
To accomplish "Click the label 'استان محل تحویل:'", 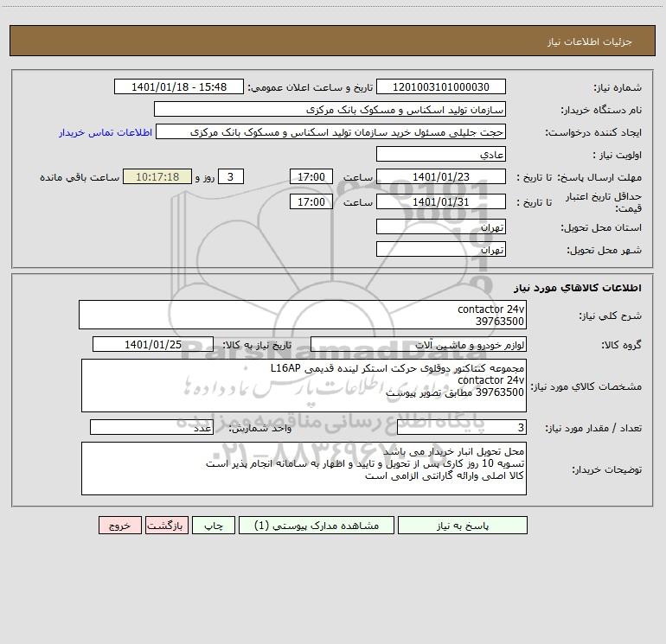I will [x=601, y=227].
